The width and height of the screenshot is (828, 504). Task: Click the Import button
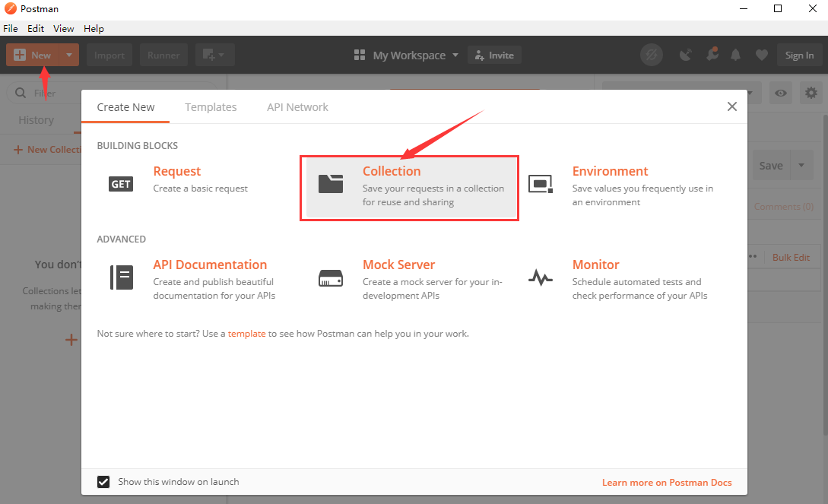tap(109, 55)
